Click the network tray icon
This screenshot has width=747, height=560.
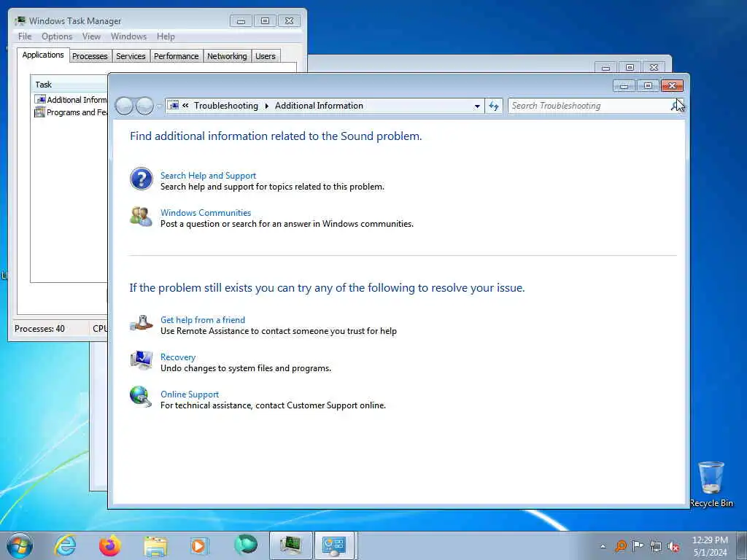pos(656,546)
